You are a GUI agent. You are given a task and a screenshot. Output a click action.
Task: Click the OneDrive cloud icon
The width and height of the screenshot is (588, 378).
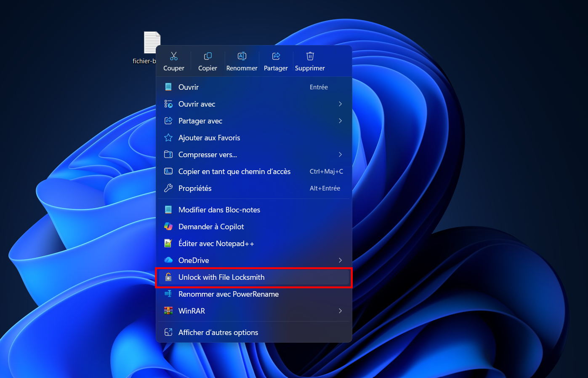tap(168, 260)
